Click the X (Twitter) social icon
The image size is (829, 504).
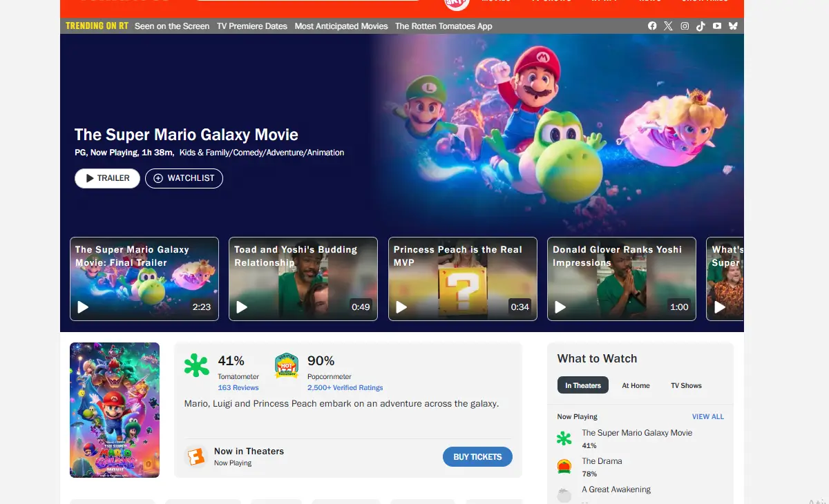click(668, 26)
